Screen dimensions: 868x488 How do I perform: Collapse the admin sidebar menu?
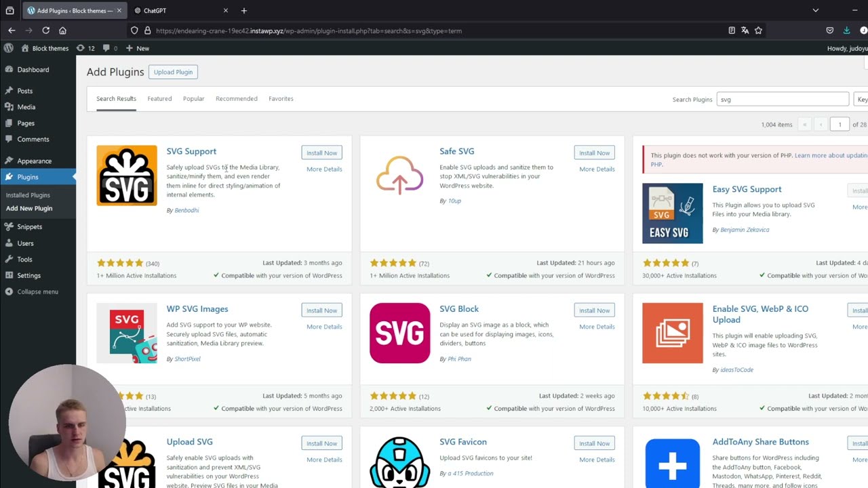(37, 292)
